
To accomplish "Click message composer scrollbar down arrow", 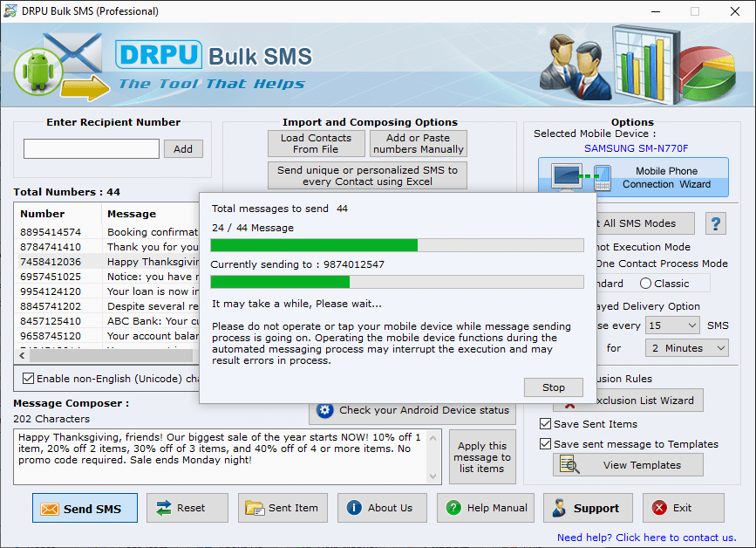I will pos(433,476).
